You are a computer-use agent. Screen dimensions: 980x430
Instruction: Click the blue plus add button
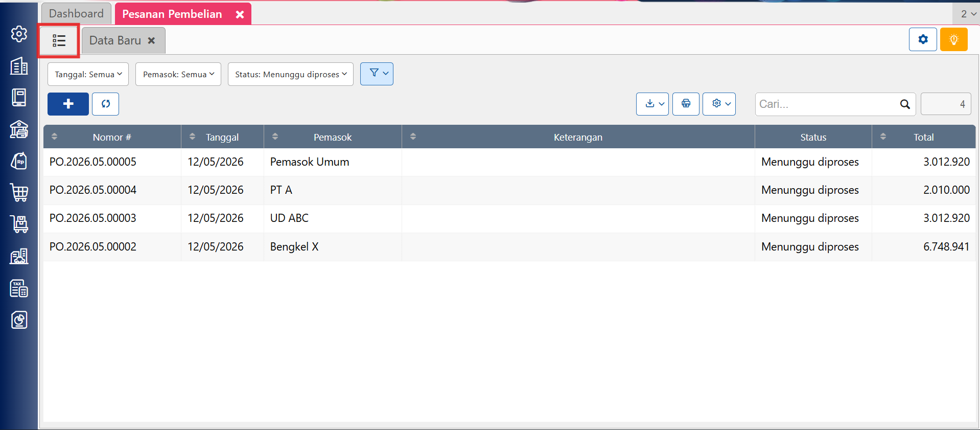[68, 104]
